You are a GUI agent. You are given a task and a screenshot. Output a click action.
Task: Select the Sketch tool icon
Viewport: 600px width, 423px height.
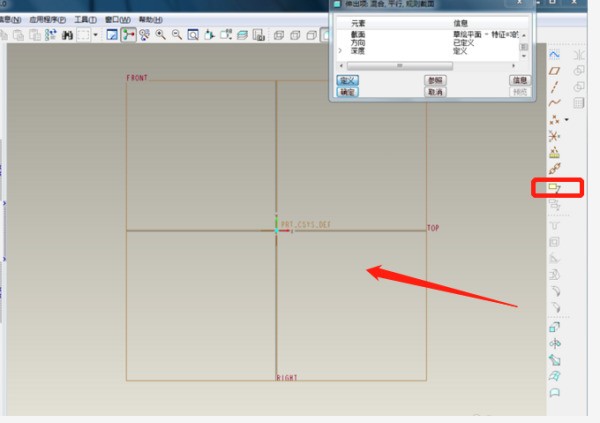[555, 53]
